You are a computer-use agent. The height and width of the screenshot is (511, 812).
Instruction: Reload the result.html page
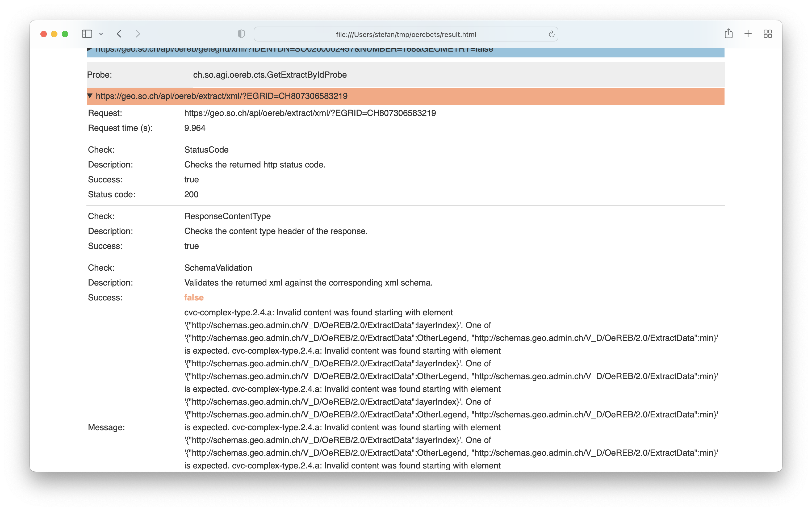point(552,34)
